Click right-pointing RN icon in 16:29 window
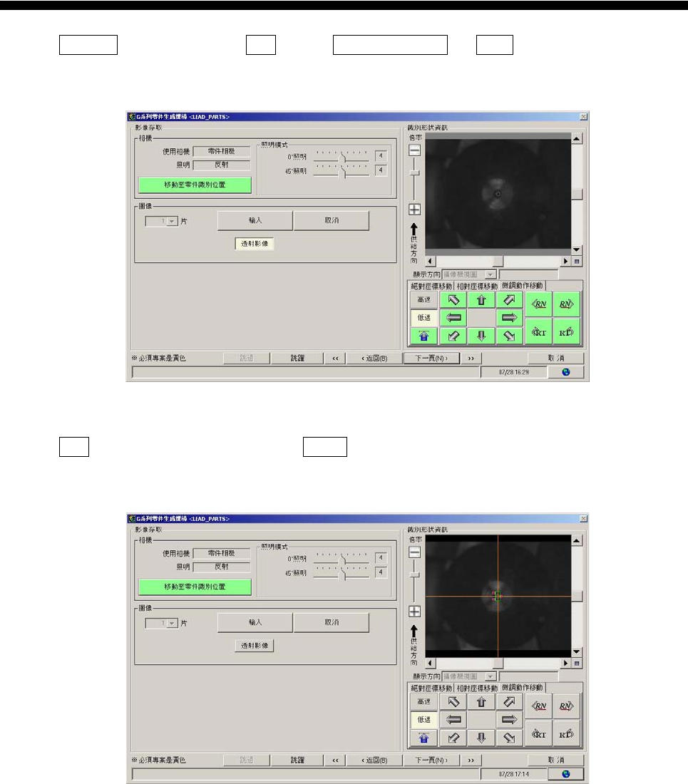688x784 pixels. coord(567,304)
